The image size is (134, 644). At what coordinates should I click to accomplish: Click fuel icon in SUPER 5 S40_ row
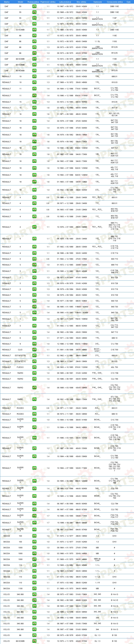pos(34,488)
